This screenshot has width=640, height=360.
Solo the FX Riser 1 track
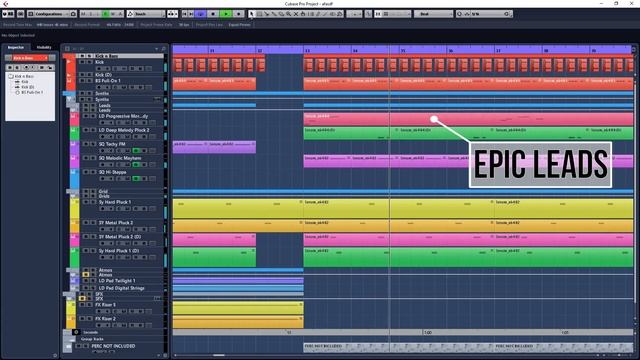pos(89,304)
